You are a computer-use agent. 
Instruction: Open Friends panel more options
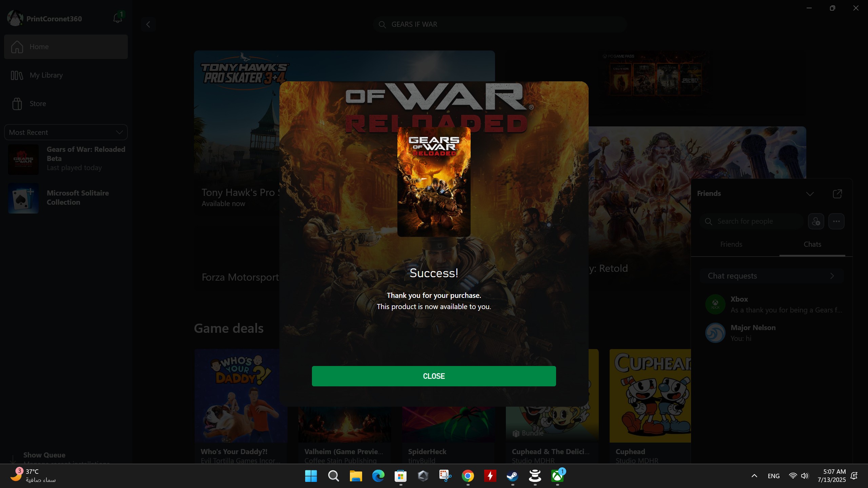click(x=836, y=221)
